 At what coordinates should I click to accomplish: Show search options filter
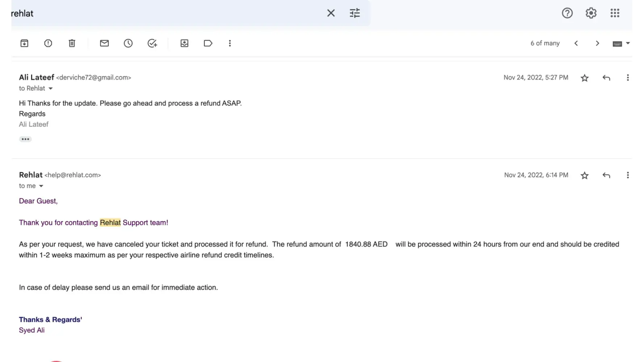click(355, 13)
